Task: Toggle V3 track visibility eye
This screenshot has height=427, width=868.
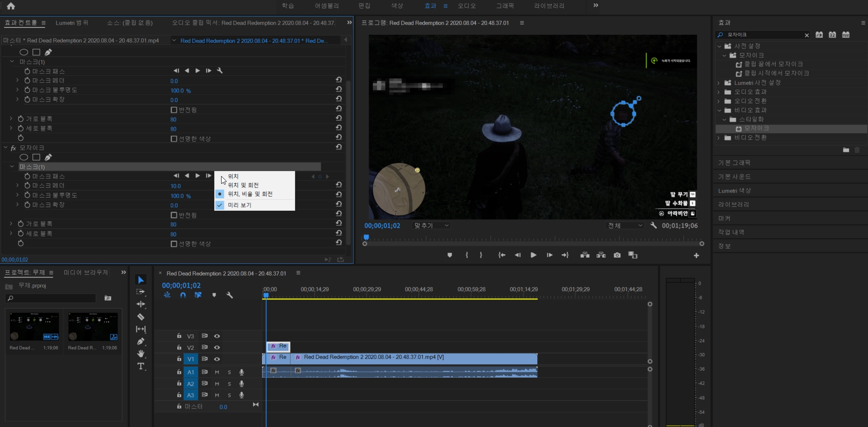Action: click(x=217, y=336)
